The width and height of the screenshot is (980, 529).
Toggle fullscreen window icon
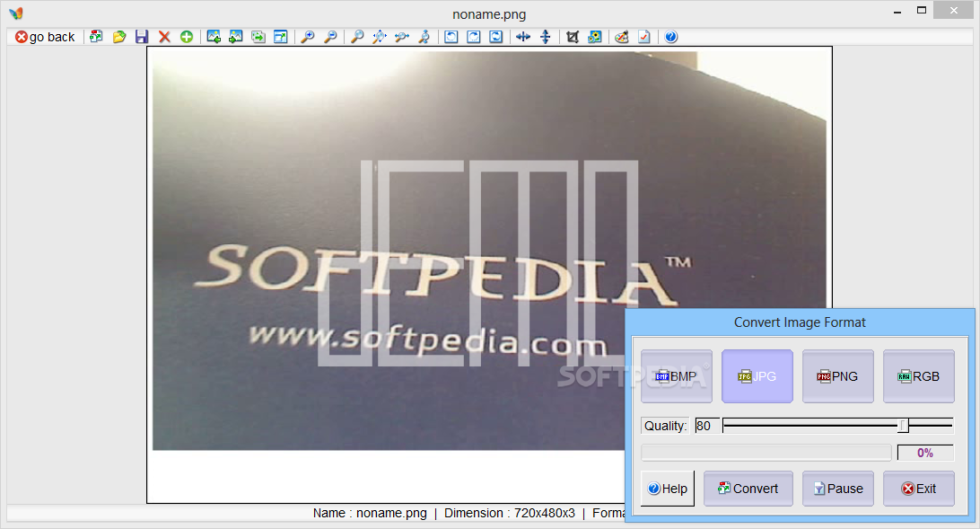point(281,37)
